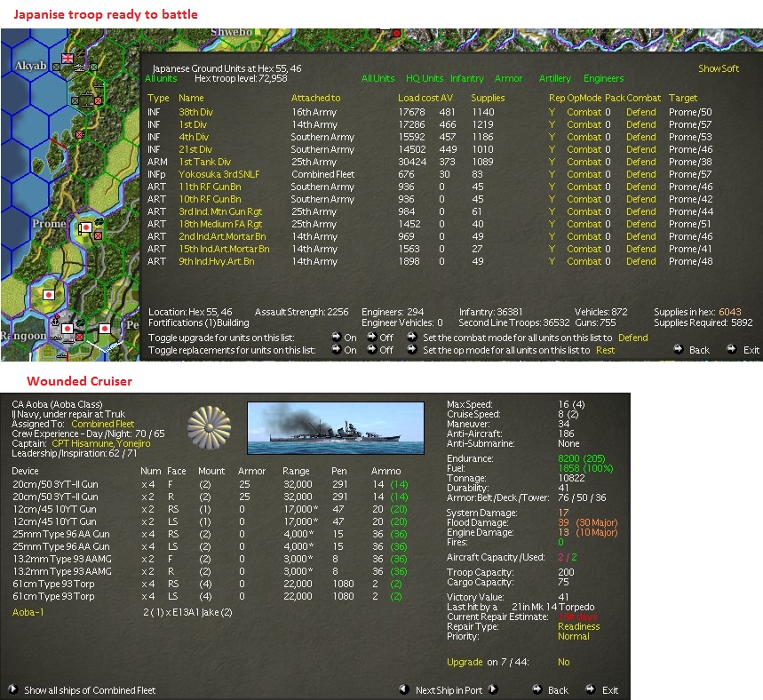Change the Repair Type value Readiness
763x700 pixels.
click(578, 626)
